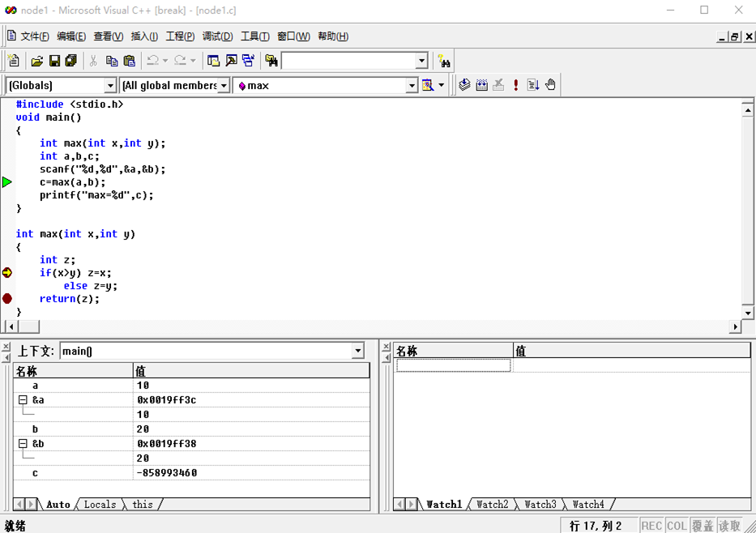Click the Stop Build icon

click(498, 85)
